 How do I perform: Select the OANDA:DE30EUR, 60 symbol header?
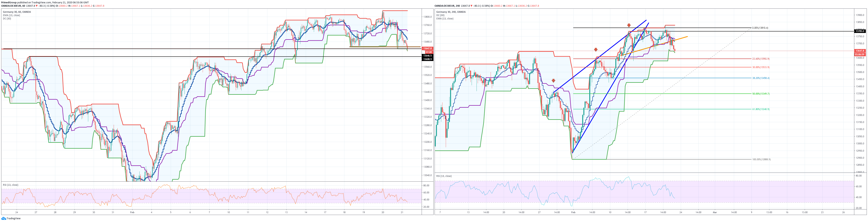point(13,6)
